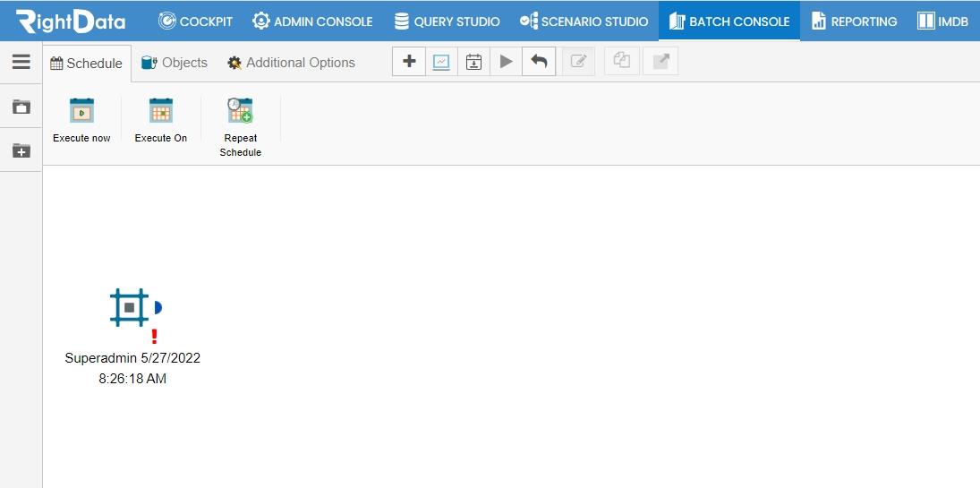Open Query Studio
The width and height of the screenshot is (980, 488).
click(447, 21)
